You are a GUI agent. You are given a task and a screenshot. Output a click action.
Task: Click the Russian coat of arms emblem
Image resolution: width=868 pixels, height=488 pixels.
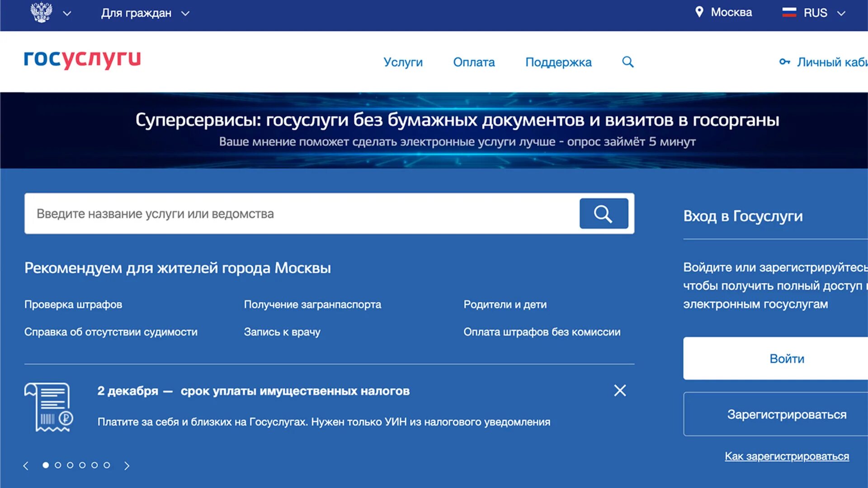click(x=41, y=12)
